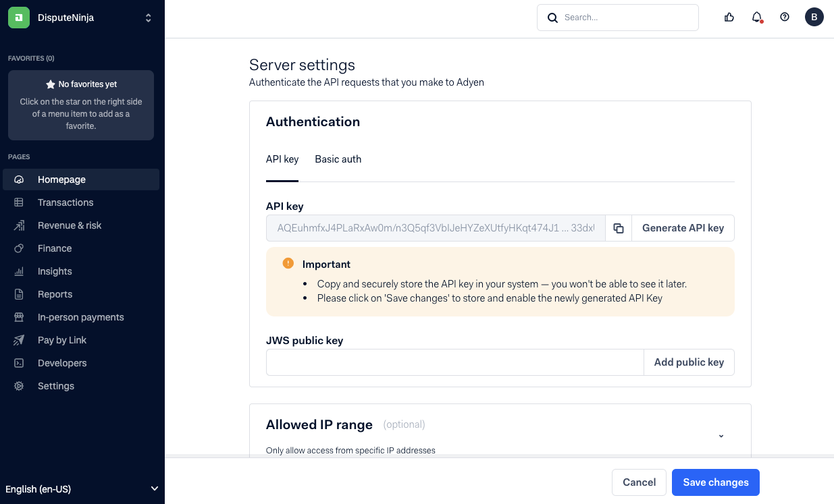
Task: Expand the Allowed IP range section
Action: pyautogui.click(x=721, y=436)
